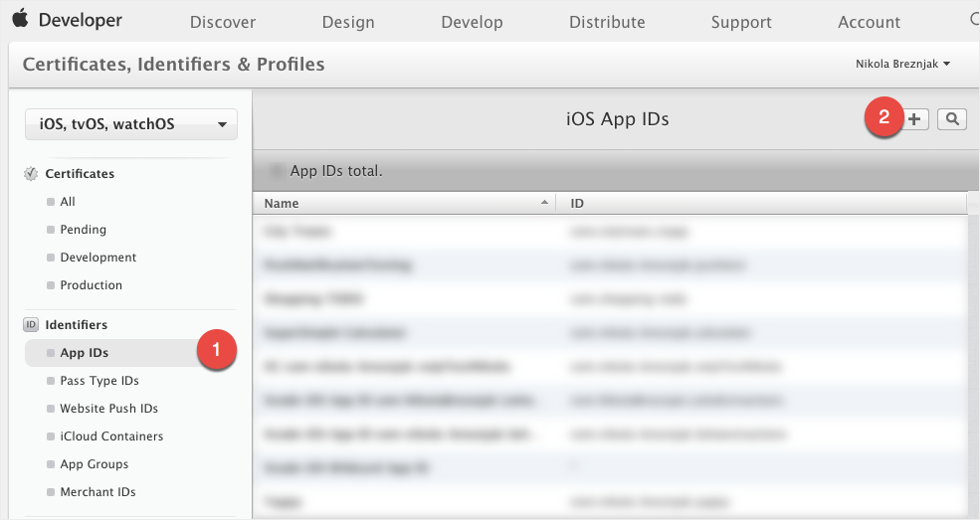Open the Design menu

[x=348, y=22]
